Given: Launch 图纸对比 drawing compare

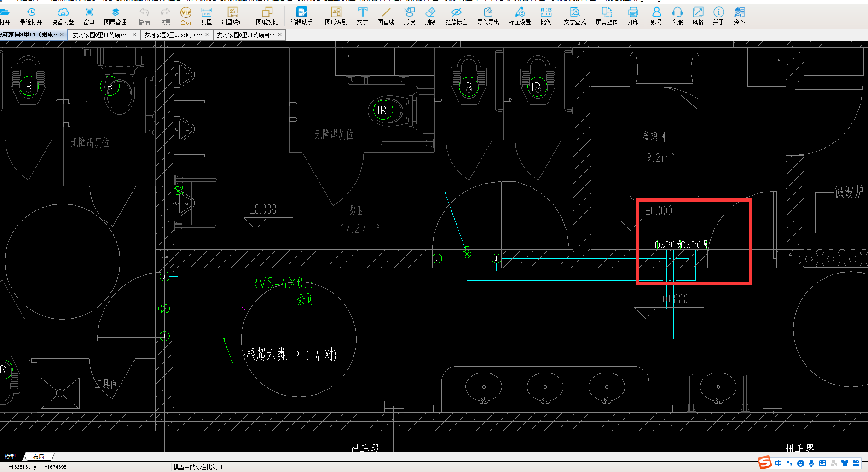Looking at the screenshot, I should (267, 16).
